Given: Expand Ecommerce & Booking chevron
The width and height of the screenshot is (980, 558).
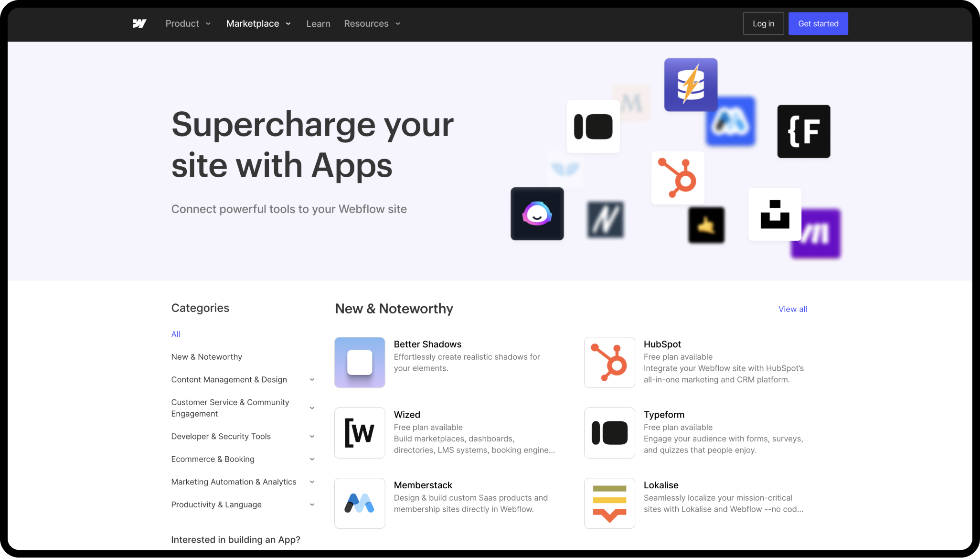Looking at the screenshot, I should [x=312, y=459].
